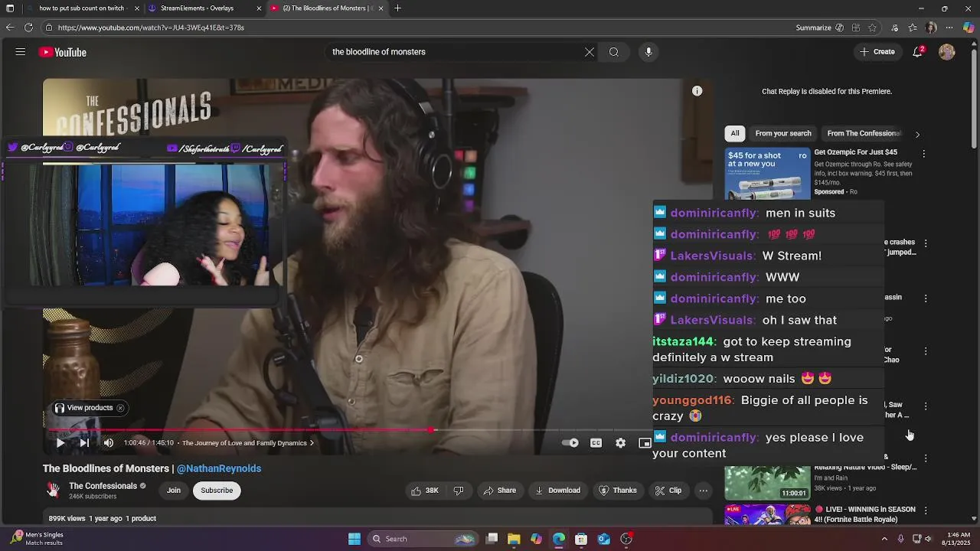Viewport: 980px width, 551px height.
Task: Open YouTube notifications bell
Action: pyautogui.click(x=918, y=52)
